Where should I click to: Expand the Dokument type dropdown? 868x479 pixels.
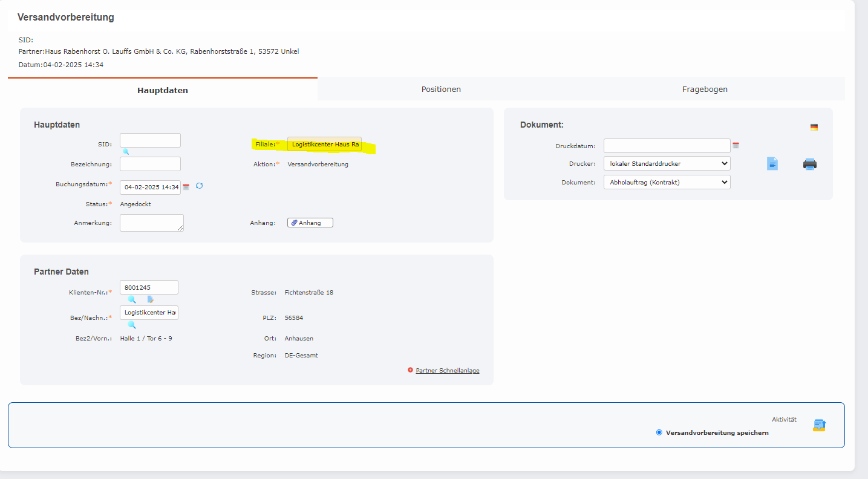(x=667, y=182)
